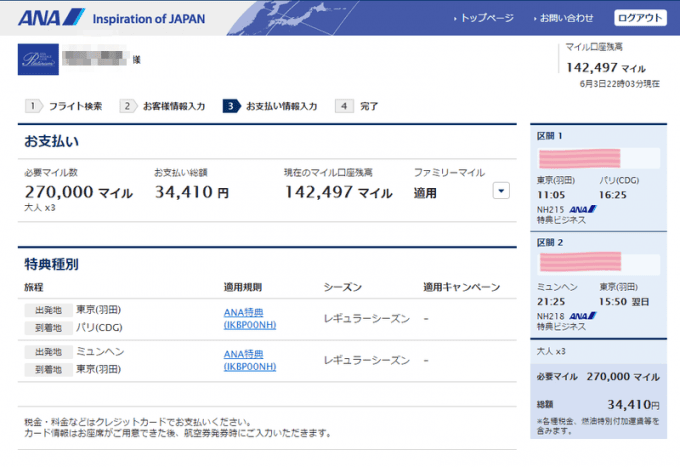
Task: Select step 3 お支払い情報入力
Action: pyautogui.click(x=270, y=106)
